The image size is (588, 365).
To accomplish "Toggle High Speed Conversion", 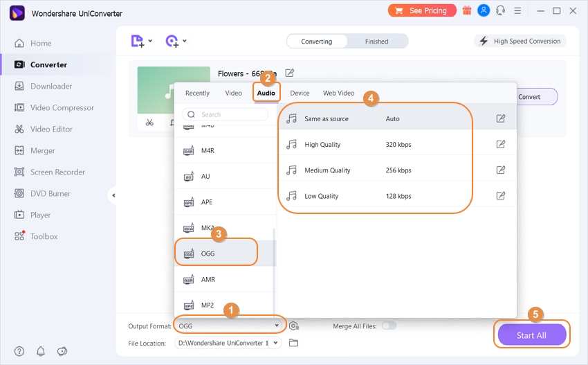I will (x=520, y=41).
